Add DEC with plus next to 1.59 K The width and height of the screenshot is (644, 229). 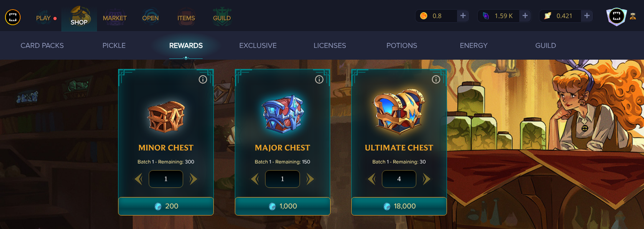click(x=525, y=16)
